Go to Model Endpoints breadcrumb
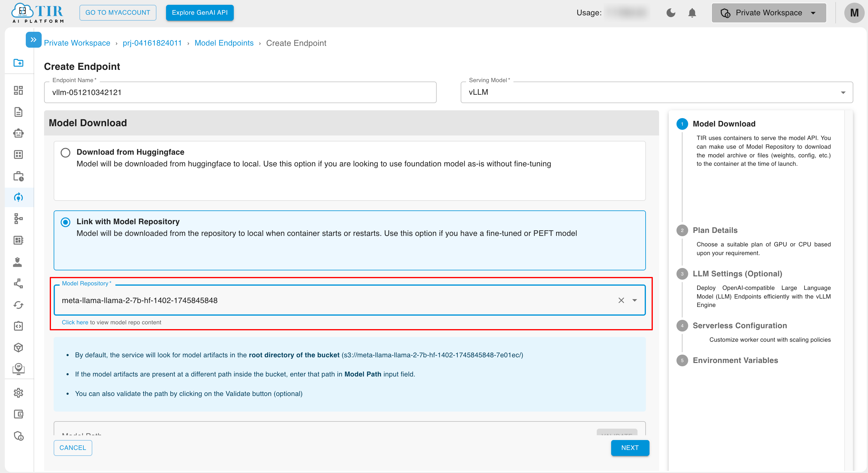The width and height of the screenshot is (868, 473). click(224, 43)
